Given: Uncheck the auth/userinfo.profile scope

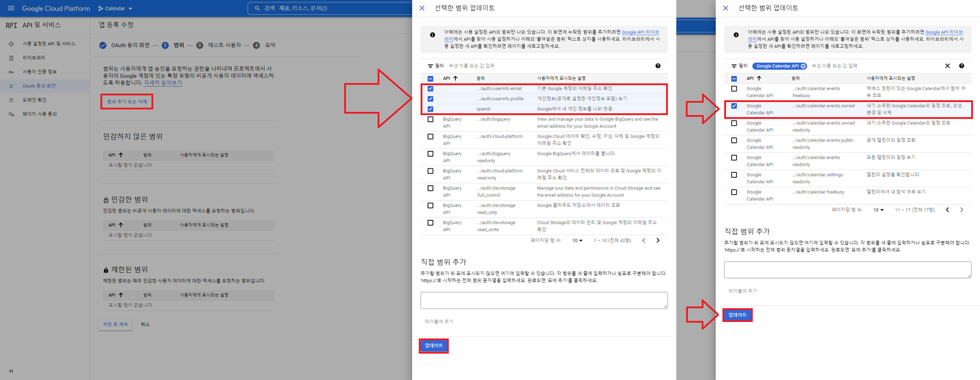Looking at the screenshot, I should coord(431,99).
